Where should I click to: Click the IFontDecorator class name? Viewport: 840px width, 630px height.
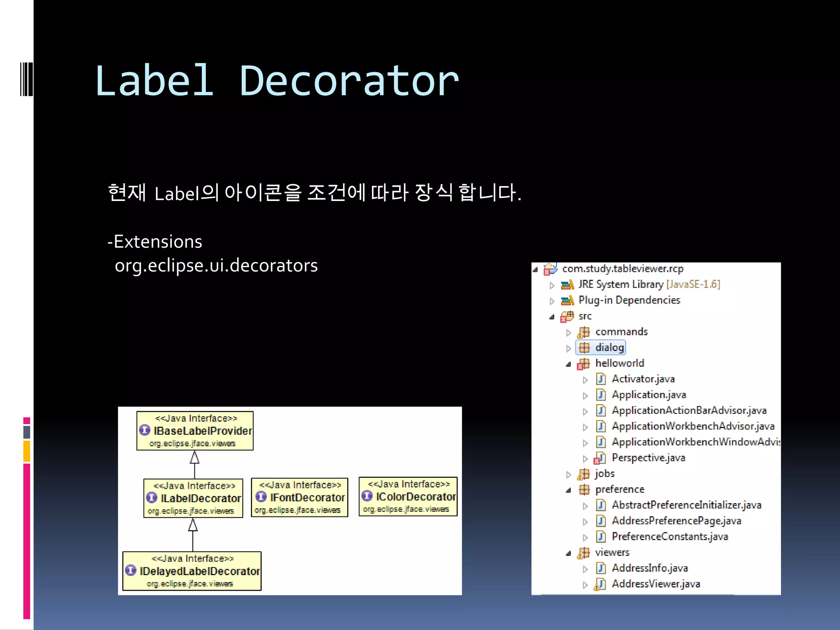coord(308,498)
